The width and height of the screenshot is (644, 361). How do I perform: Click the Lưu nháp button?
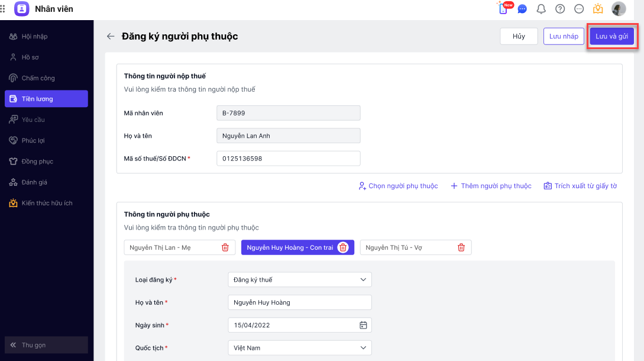(x=564, y=36)
